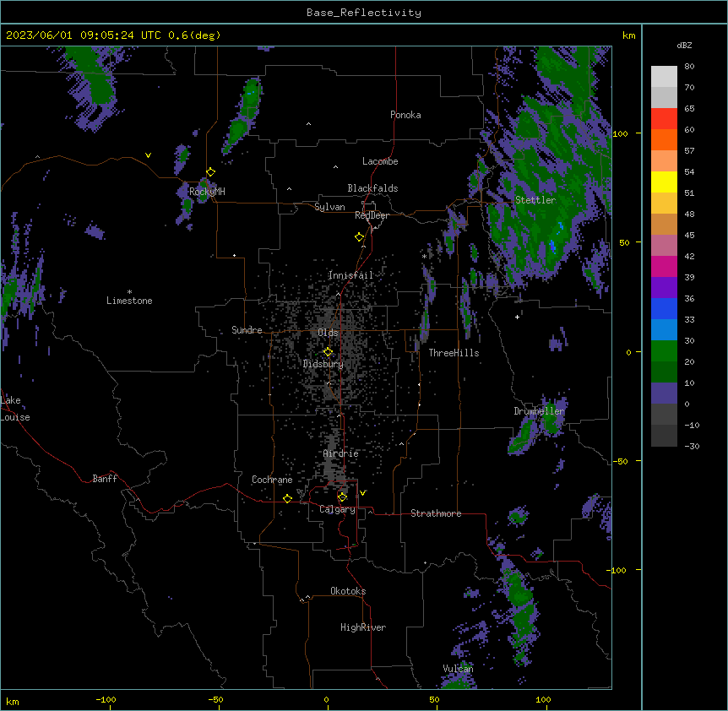This screenshot has width=728, height=711.
Task: Select the Vulcan label
Action: 458,669
